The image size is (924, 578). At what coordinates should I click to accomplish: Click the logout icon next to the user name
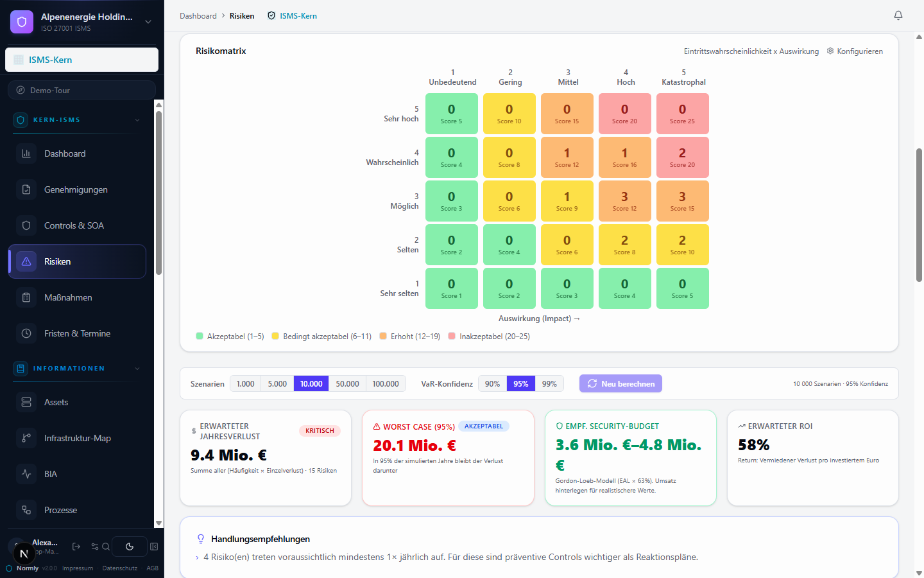[76, 547]
